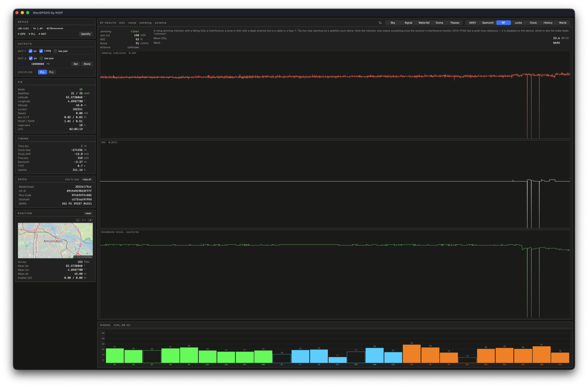Click Jamming state 'clear'
This screenshot has width=588, height=387.
(x=135, y=32)
